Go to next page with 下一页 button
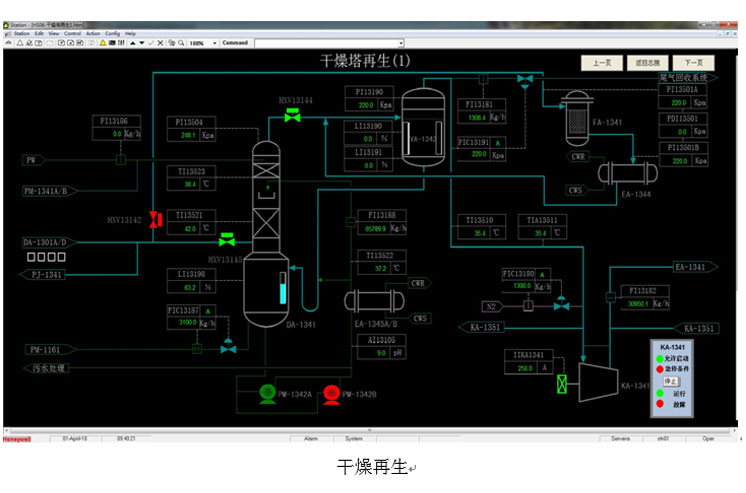746x493 pixels. [x=693, y=63]
